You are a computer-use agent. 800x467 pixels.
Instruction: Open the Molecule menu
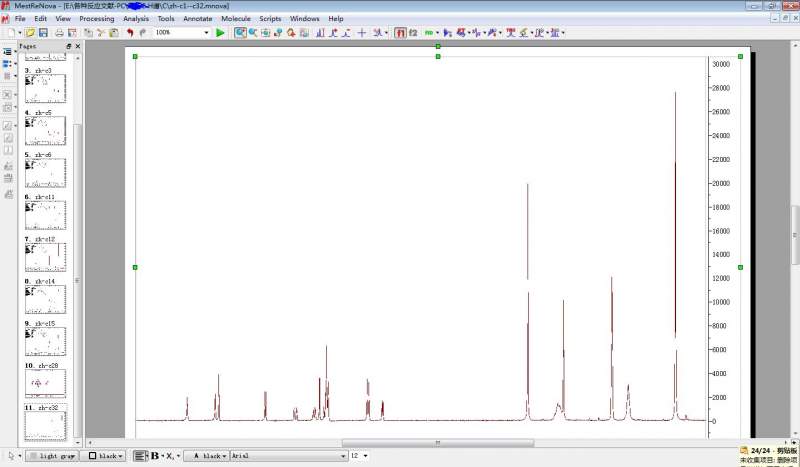click(236, 18)
